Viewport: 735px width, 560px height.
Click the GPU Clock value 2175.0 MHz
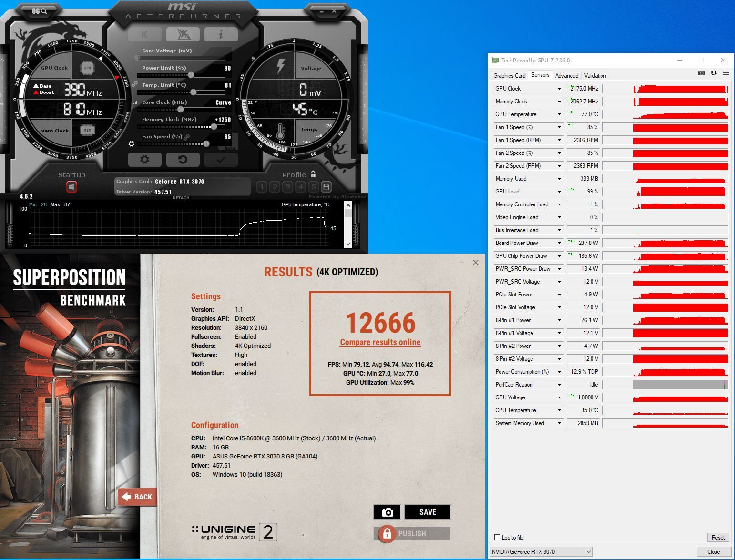583,89
